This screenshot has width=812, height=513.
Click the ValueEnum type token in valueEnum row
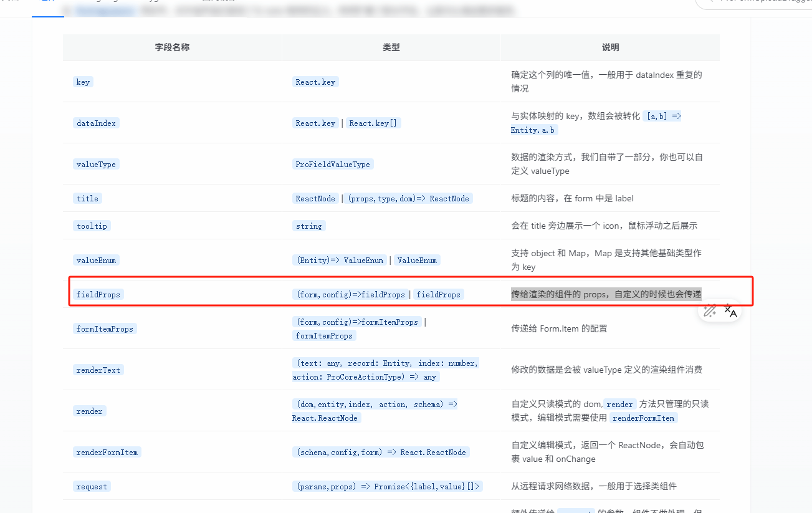click(417, 260)
